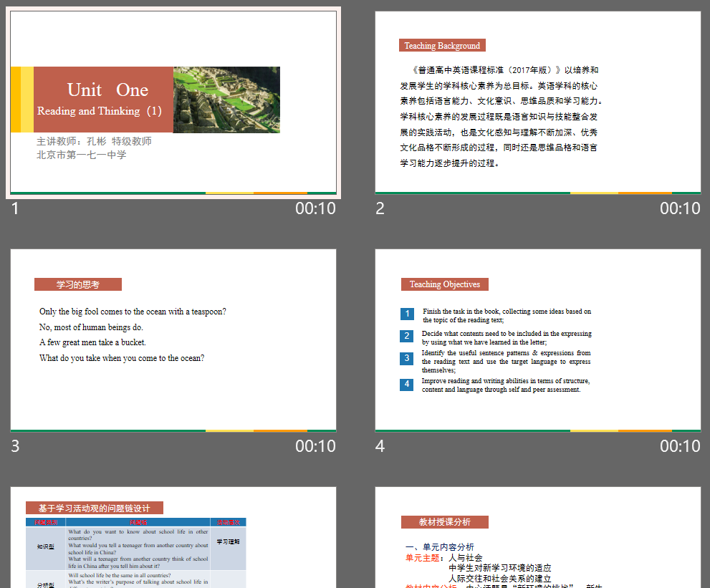Image resolution: width=710 pixels, height=588 pixels.
Task: Click the blue number 2 box in Teaching Objectives
Action: [407, 336]
